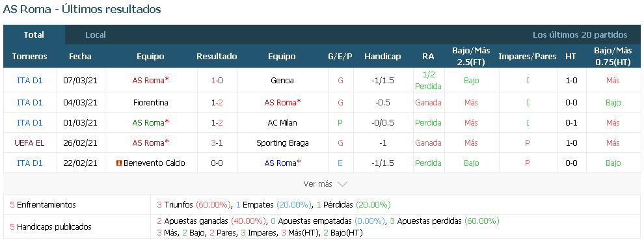The height and width of the screenshot is (244, 644).
Task: Open the AC Milan team link
Action: coord(282,122)
